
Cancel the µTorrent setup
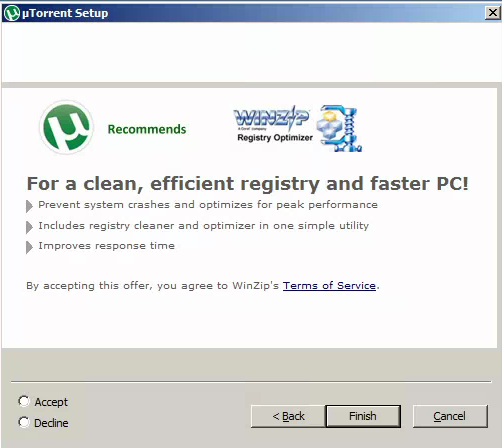point(450,416)
